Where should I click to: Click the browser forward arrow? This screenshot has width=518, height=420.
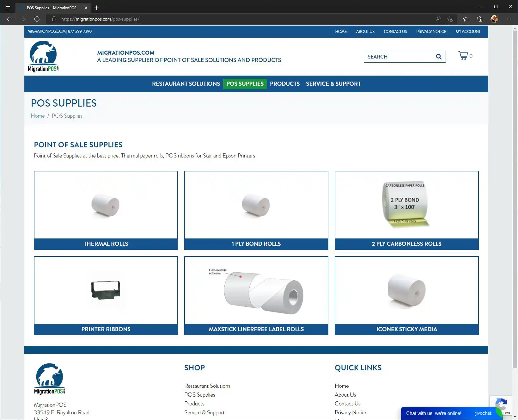(x=23, y=19)
